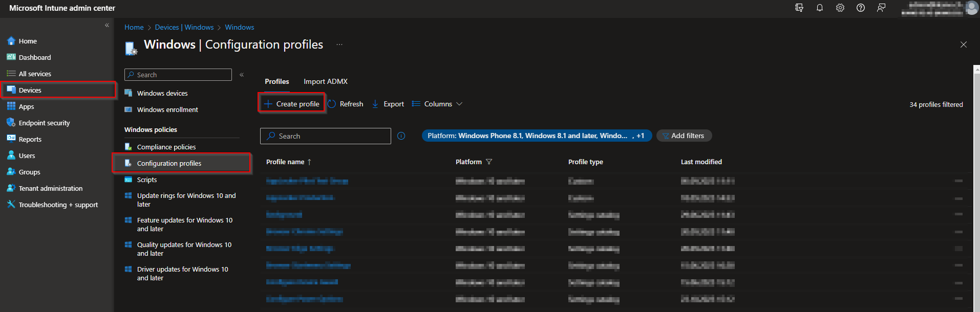
Task: Click the Profile type column header
Action: pos(586,162)
